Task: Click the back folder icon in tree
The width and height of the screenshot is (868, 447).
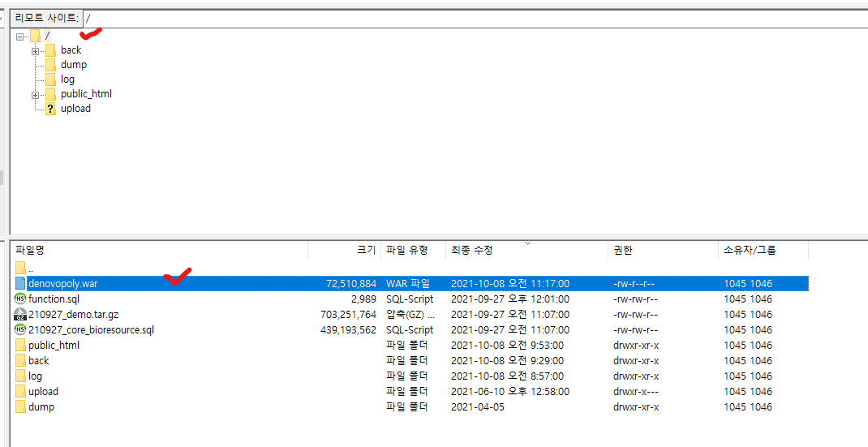Action: coord(50,49)
